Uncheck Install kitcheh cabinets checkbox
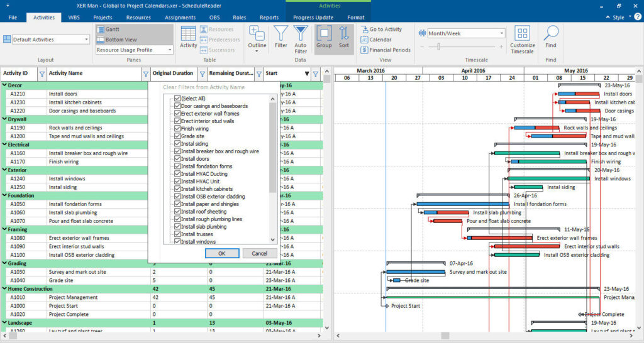The width and height of the screenshot is (644, 343). (x=177, y=188)
